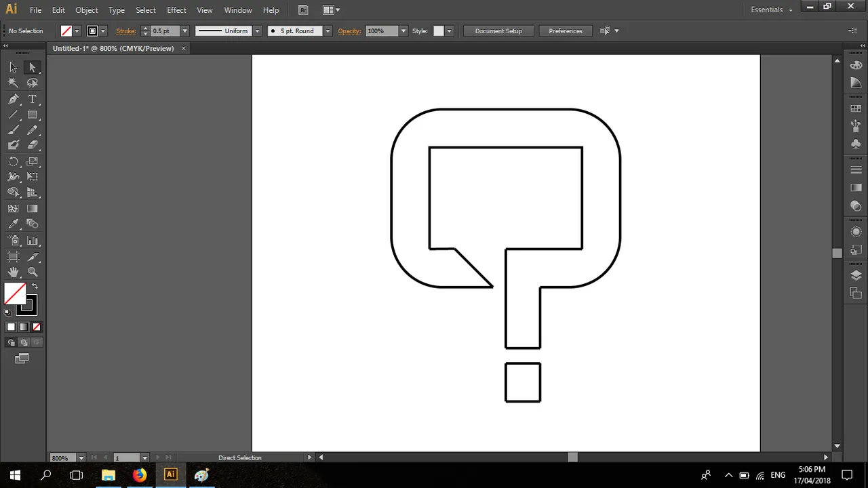
Task: Select the Hand tool
Action: point(13,272)
